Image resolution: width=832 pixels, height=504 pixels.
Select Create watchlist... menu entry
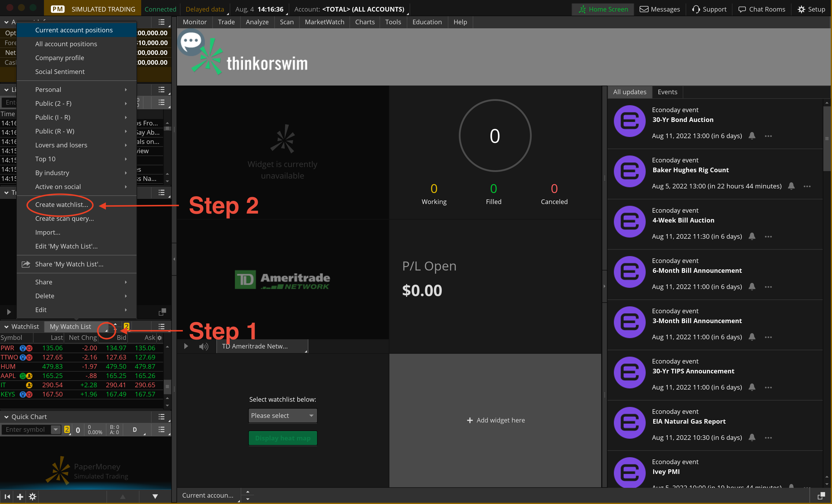pos(61,204)
